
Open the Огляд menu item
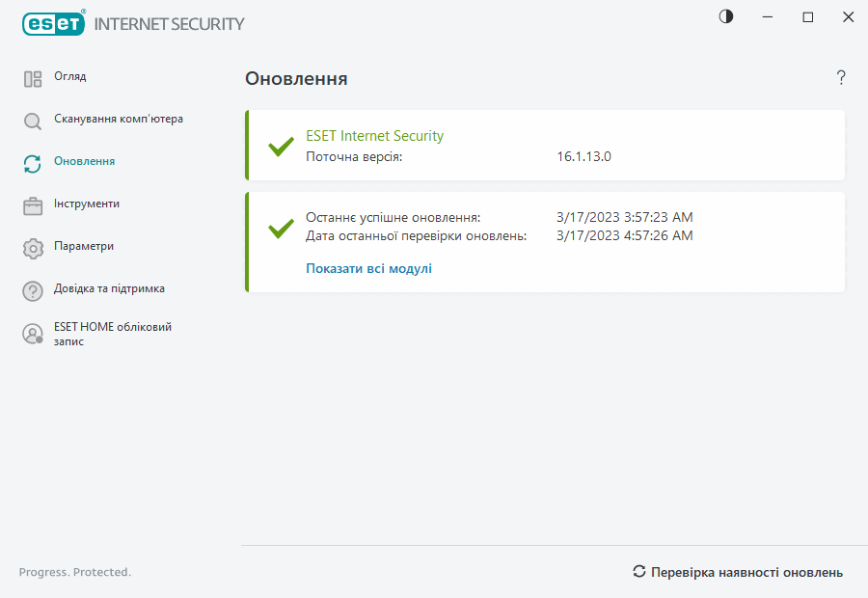click(x=70, y=77)
